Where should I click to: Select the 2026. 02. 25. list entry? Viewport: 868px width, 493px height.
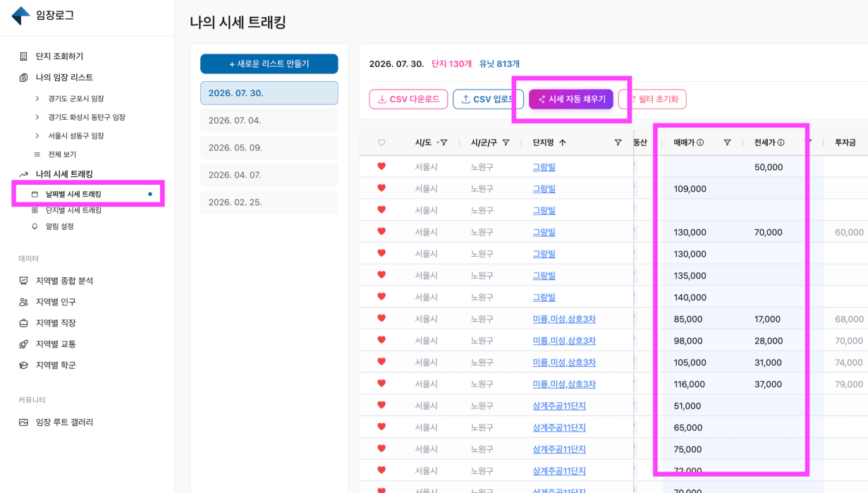pos(269,202)
